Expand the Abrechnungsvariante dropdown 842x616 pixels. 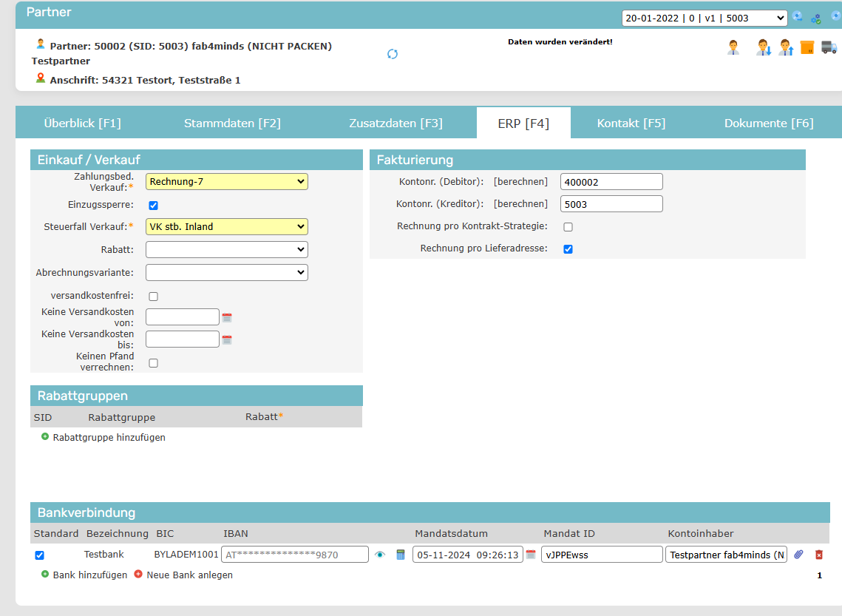point(227,273)
